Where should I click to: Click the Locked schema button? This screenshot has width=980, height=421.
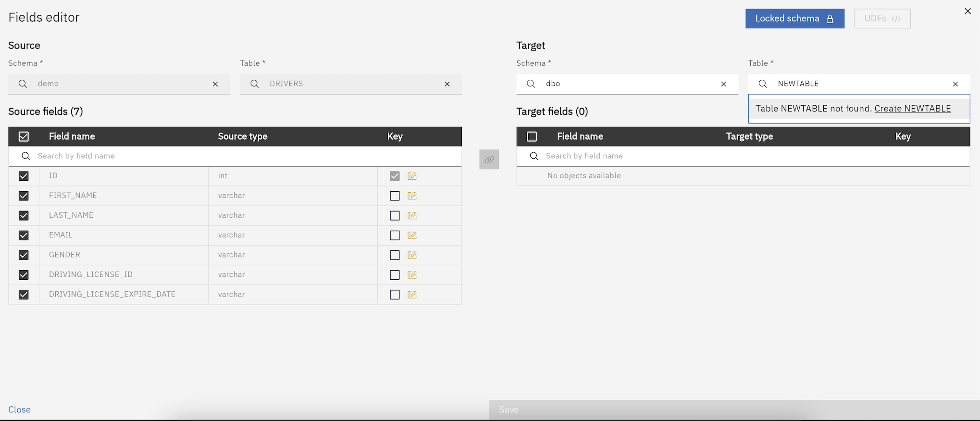794,19
